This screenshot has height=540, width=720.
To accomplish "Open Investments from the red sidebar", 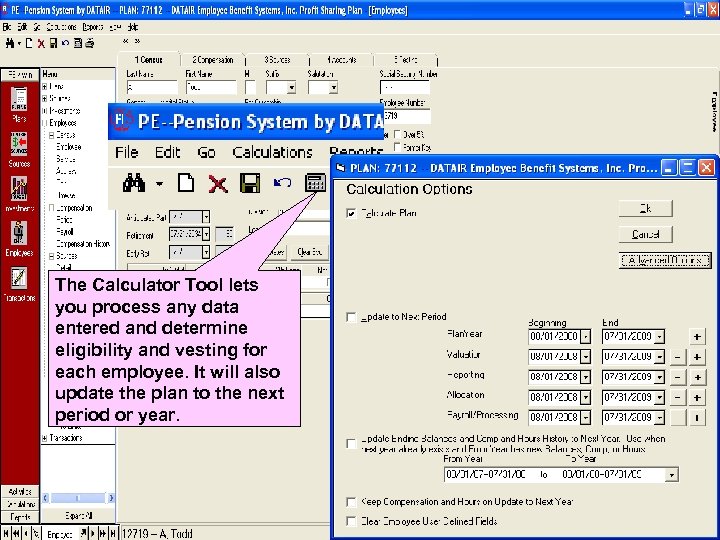I will (x=19, y=194).
